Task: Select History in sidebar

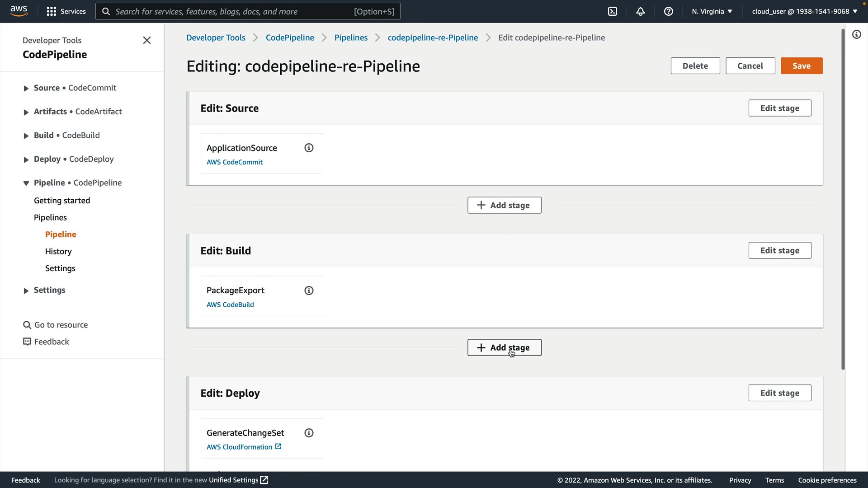Action: pos(58,251)
